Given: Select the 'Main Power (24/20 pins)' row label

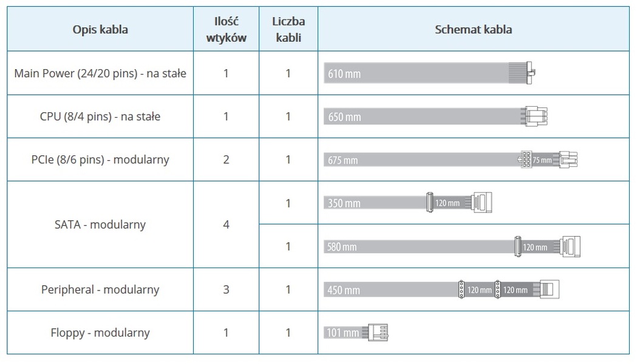Looking at the screenshot, I should (100, 73).
